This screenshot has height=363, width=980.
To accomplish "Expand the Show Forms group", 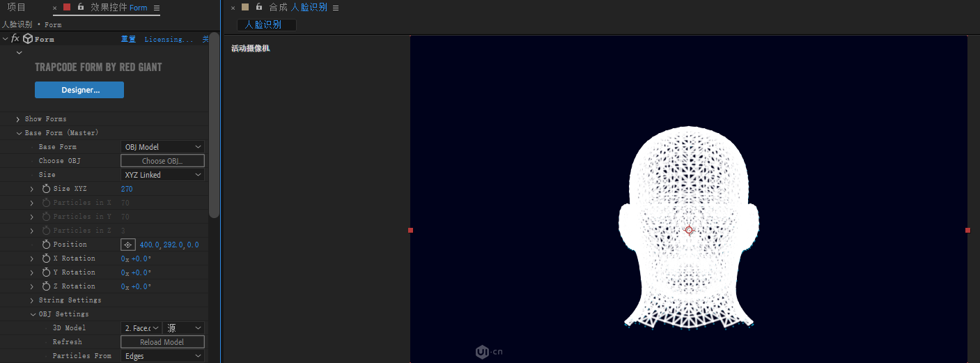I will tap(18, 119).
